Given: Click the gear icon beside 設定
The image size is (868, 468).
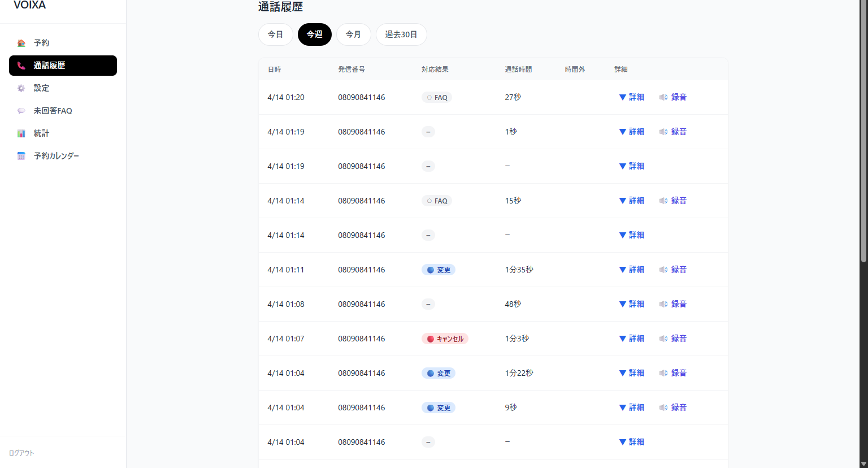Looking at the screenshot, I should pyautogui.click(x=21, y=88).
